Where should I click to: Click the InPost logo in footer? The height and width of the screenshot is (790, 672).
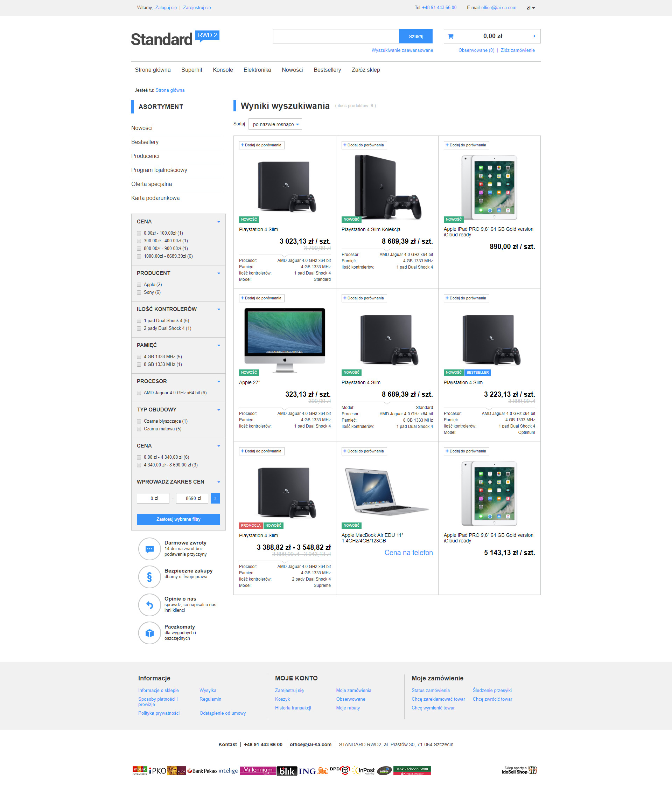364,770
